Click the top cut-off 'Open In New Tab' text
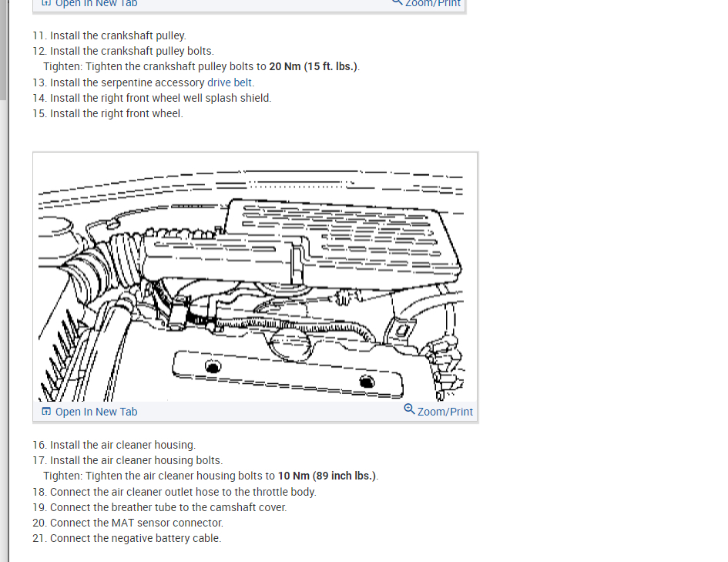728x562 pixels. click(x=96, y=3)
